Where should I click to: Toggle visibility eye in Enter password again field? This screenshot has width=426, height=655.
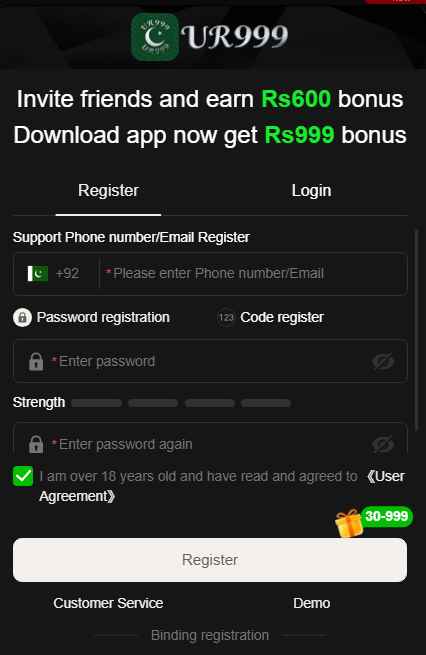point(383,444)
